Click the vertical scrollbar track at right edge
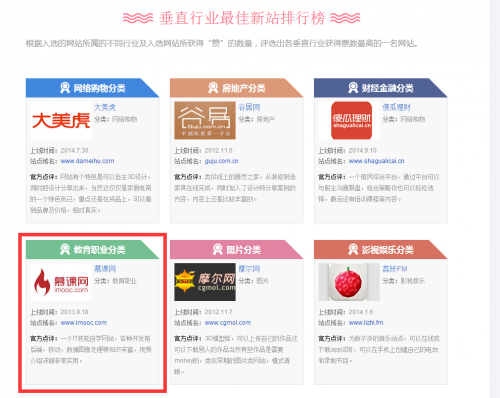The image size is (500, 398). pyautogui.click(x=495, y=199)
